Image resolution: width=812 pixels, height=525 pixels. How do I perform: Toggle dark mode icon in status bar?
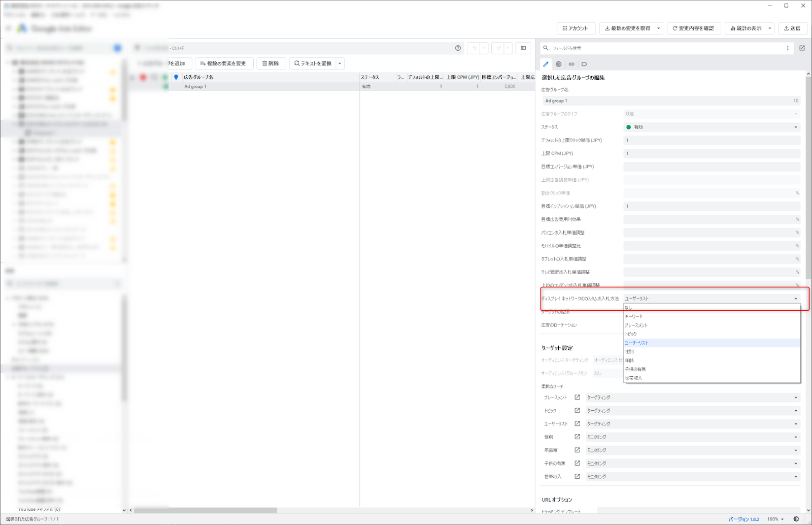tap(796, 519)
